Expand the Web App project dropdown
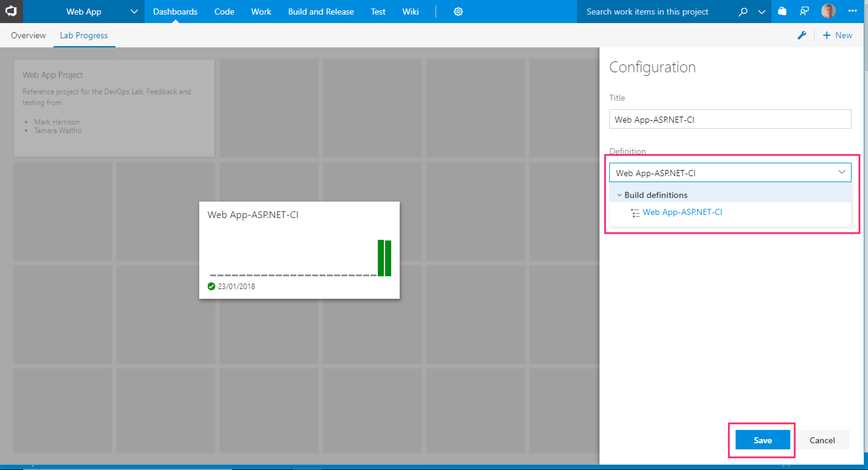The height and width of the screenshot is (470, 868). (x=134, y=12)
